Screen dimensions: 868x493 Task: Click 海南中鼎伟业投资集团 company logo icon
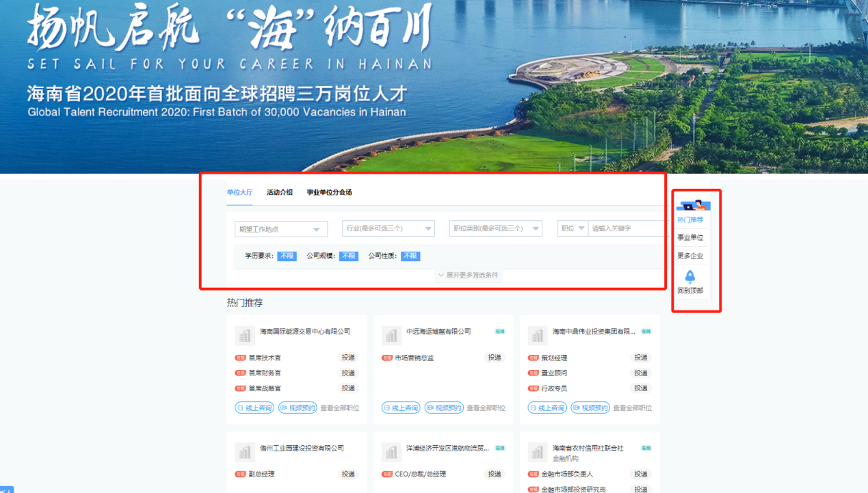(x=538, y=336)
